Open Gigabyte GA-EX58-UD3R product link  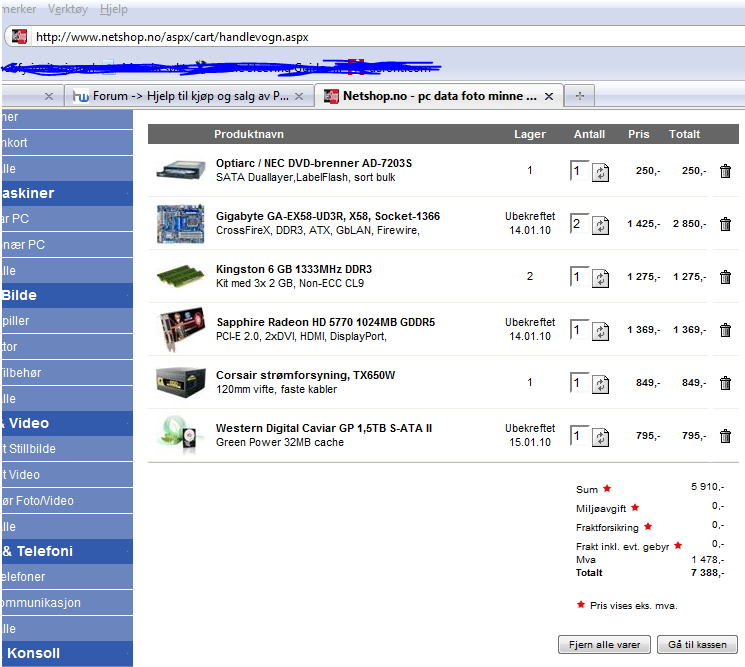pos(328,216)
